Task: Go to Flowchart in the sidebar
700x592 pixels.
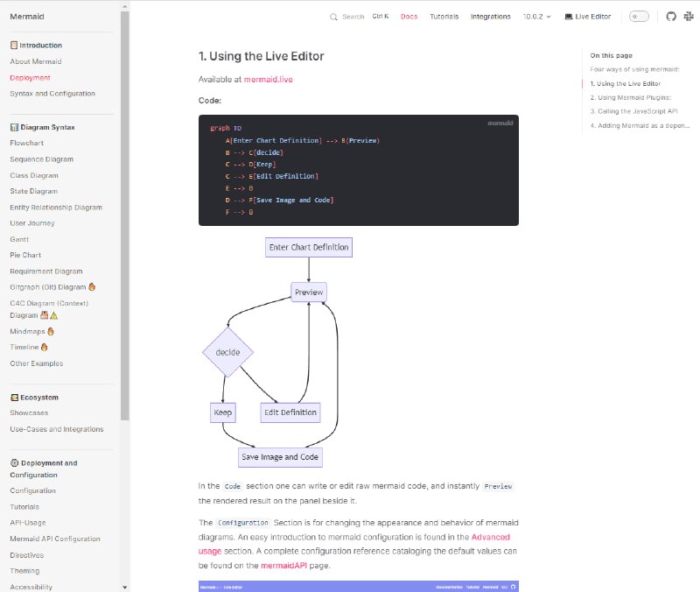Action: point(26,143)
